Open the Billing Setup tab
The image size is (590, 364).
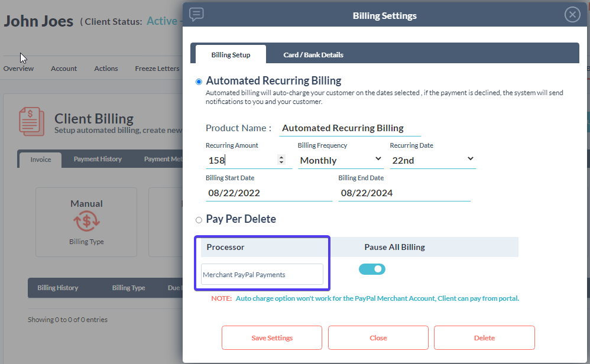[231, 55]
